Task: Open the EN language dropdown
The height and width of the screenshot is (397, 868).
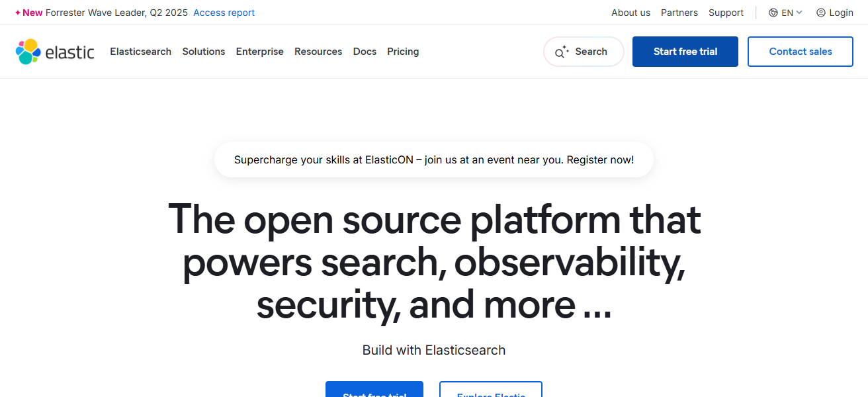Action: (787, 12)
